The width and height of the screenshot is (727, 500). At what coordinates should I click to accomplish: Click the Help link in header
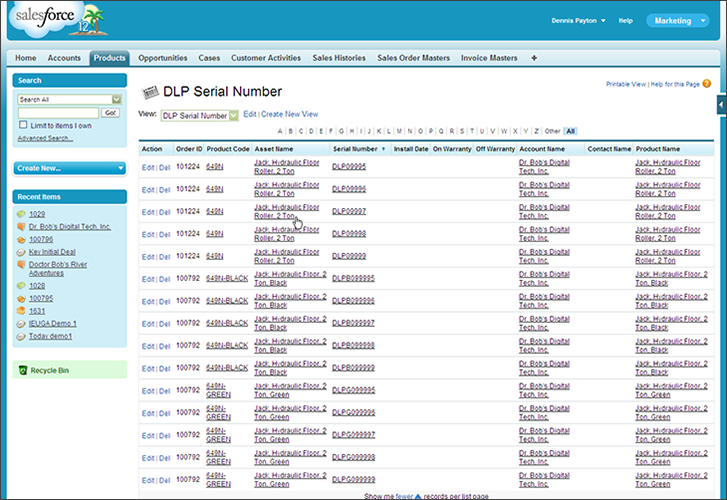click(x=625, y=20)
